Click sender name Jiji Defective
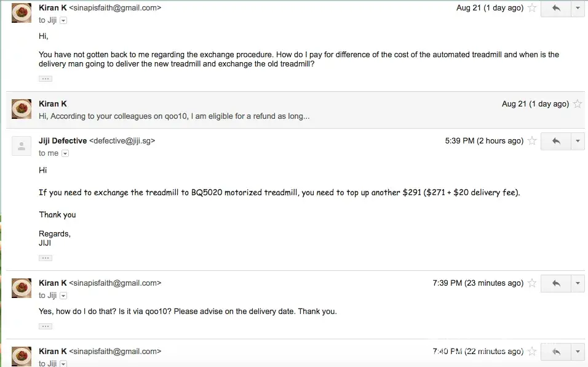Screen dimensions: 588x367 tap(63, 141)
